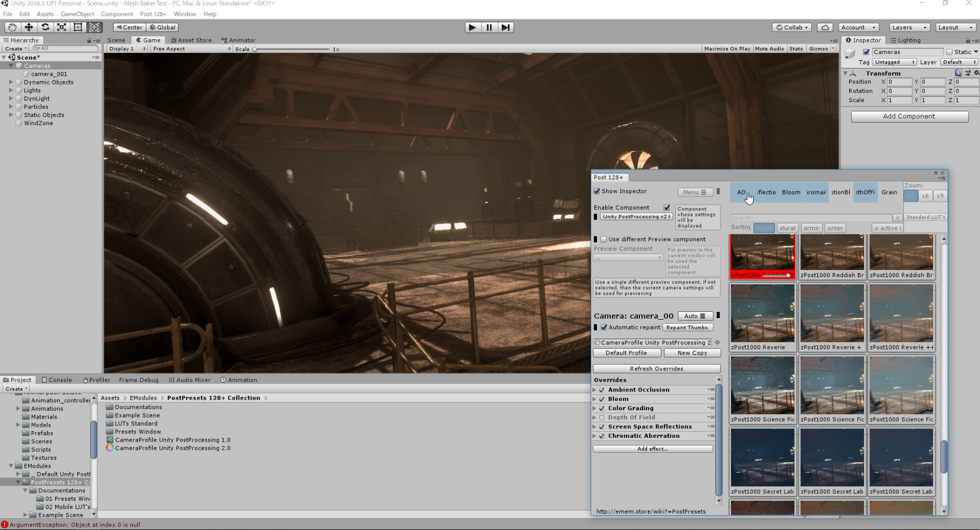The image size is (980, 530).
Task: Open cloud services via cloud icon
Action: click(x=825, y=28)
